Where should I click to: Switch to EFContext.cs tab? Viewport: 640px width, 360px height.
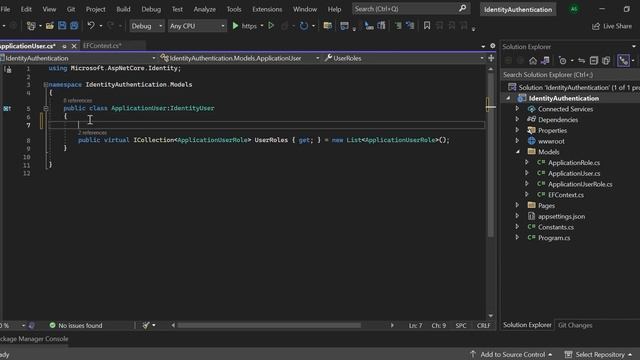(x=102, y=46)
